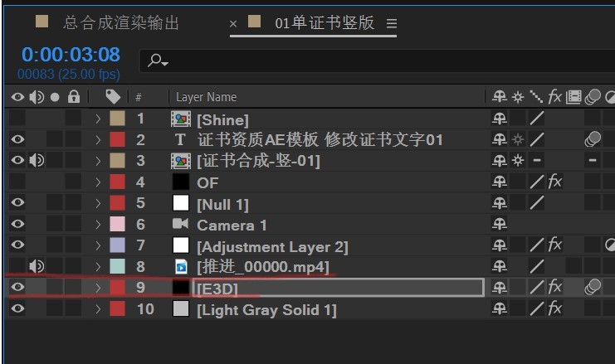This screenshot has width=615, height=364.
Task: Click the lock column header icon
Action: click(x=73, y=96)
